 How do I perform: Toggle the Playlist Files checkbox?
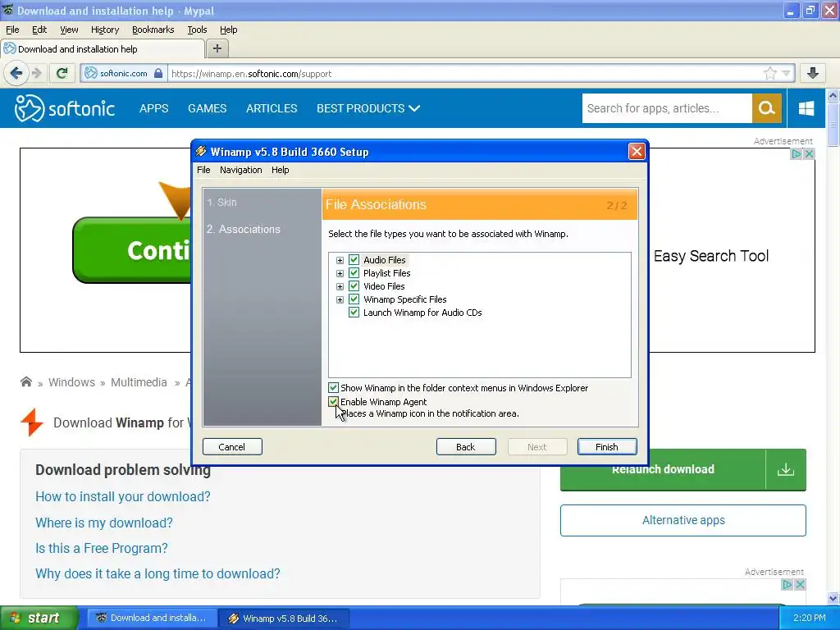click(x=354, y=272)
